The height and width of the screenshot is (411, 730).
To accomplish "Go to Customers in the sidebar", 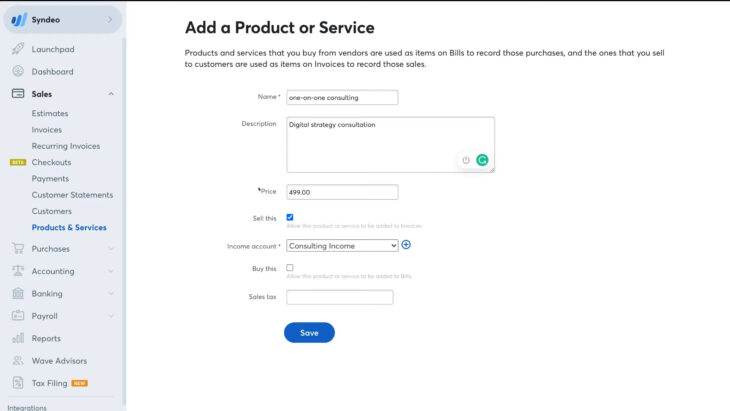I will [52, 211].
